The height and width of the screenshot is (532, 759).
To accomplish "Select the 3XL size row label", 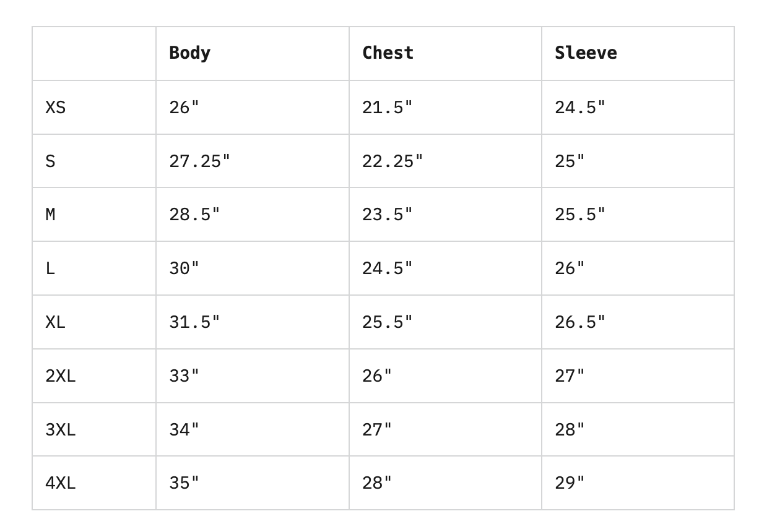I will (x=60, y=429).
